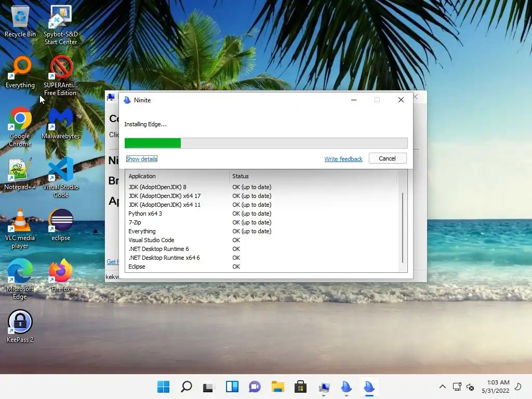532x399 pixels.
Task: Select the Everything row in the list
Action: coord(261,231)
